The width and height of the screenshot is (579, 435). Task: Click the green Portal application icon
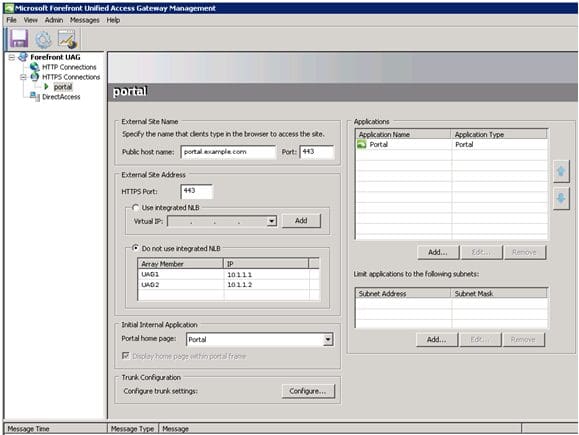pyautogui.click(x=362, y=144)
